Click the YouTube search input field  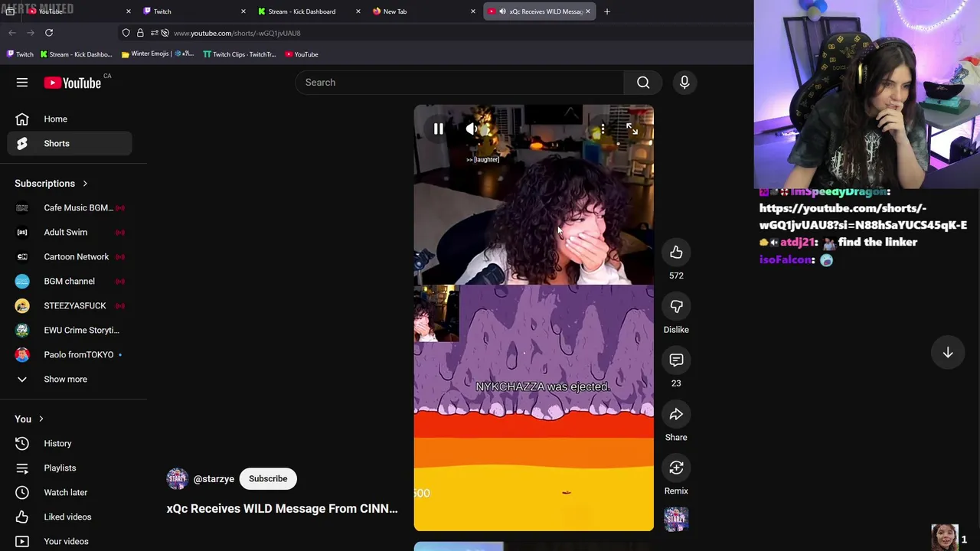pyautogui.click(x=459, y=83)
